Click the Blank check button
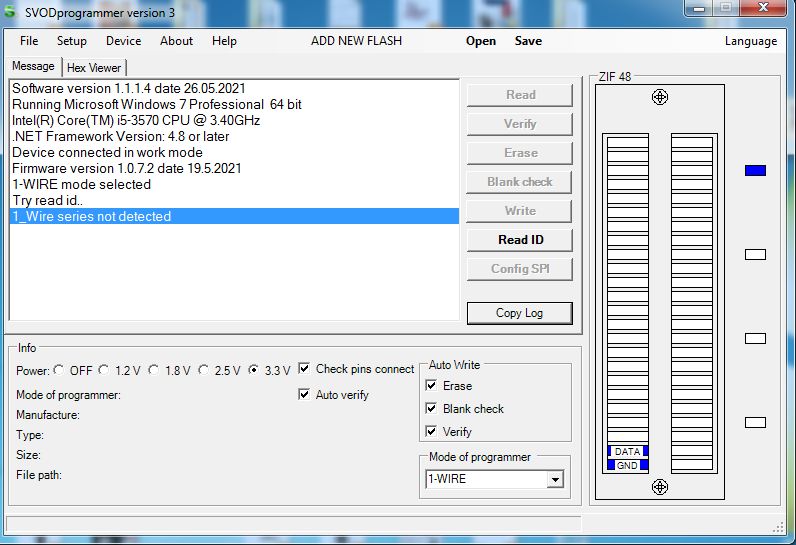Screen dimensions: 796x545 click(520, 182)
